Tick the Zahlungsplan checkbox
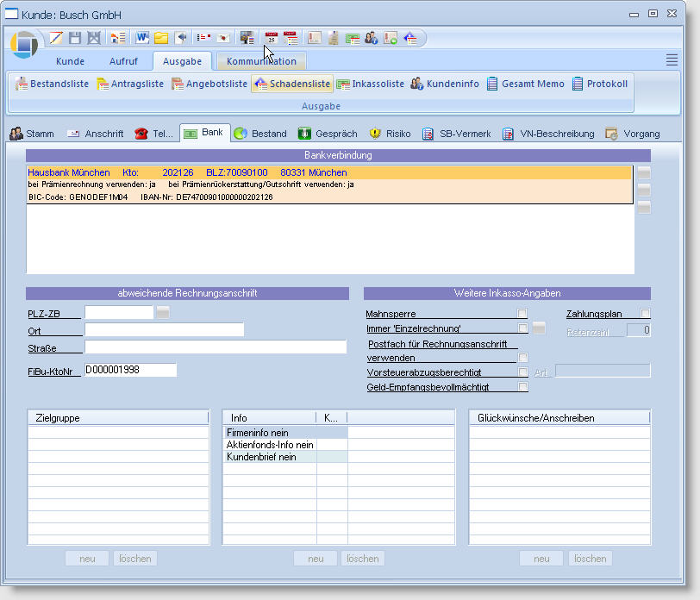Screen dimensions: 700x600 coord(646,314)
